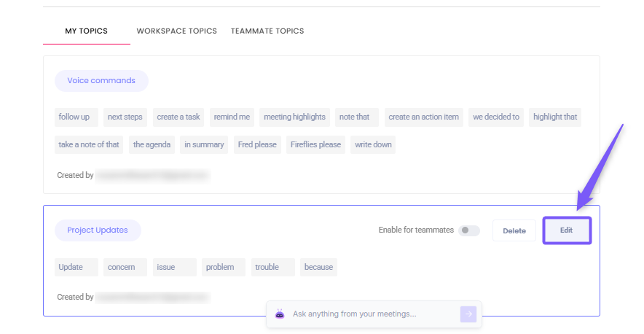Select the "follow up" keyword tag

point(74,117)
